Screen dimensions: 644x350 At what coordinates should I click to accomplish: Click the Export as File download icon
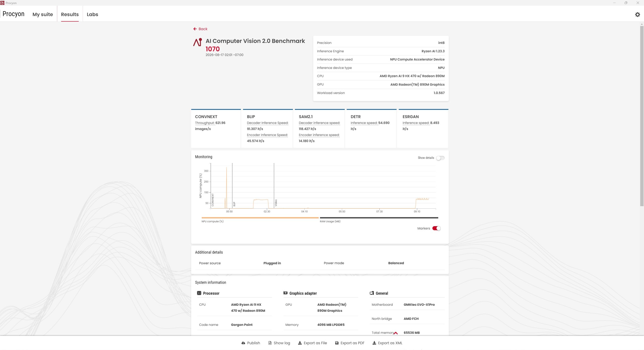300,343
